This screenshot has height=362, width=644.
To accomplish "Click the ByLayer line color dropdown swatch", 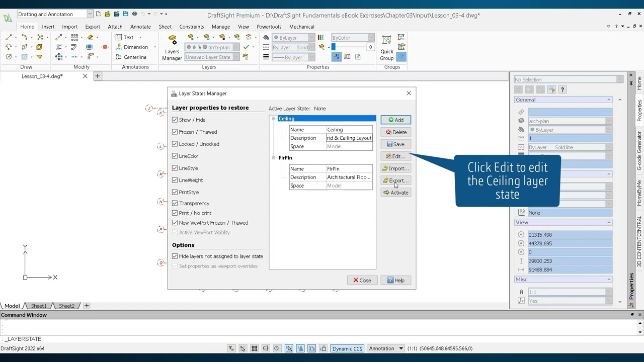I will [293, 38].
